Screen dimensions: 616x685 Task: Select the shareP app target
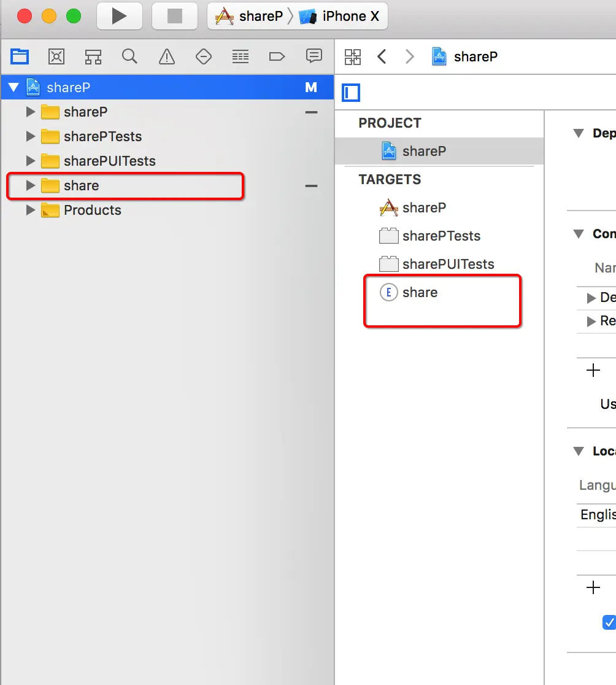click(x=440, y=207)
